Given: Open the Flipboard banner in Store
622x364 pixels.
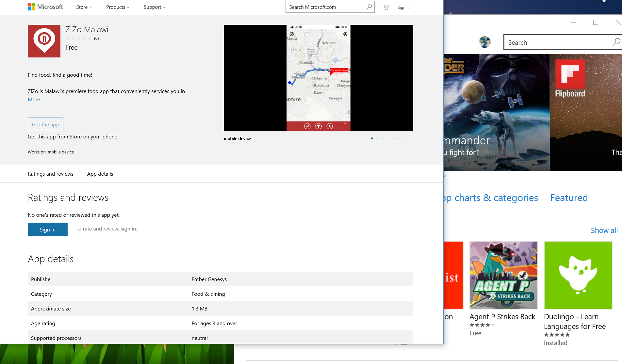Looking at the screenshot, I should (x=586, y=112).
